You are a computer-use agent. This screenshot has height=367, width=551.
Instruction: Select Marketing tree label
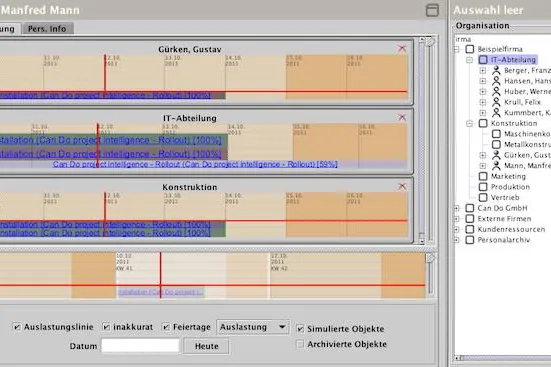(x=508, y=176)
